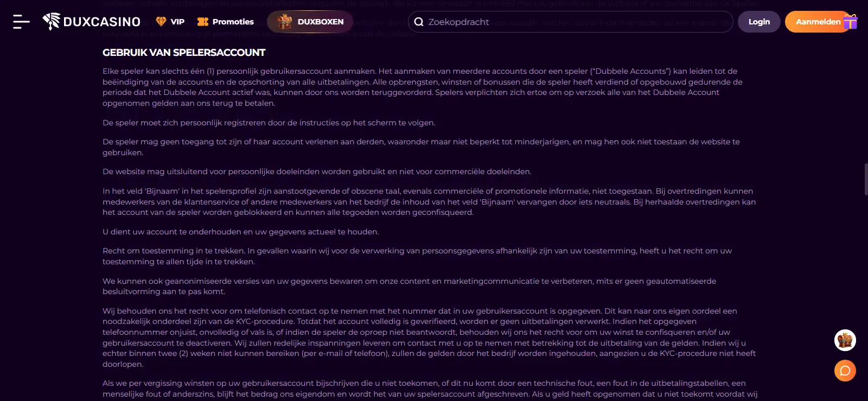Click the paragraph starting "Recht om toestemming in te trekken"
Screen dimensions: 868x401
(417, 256)
